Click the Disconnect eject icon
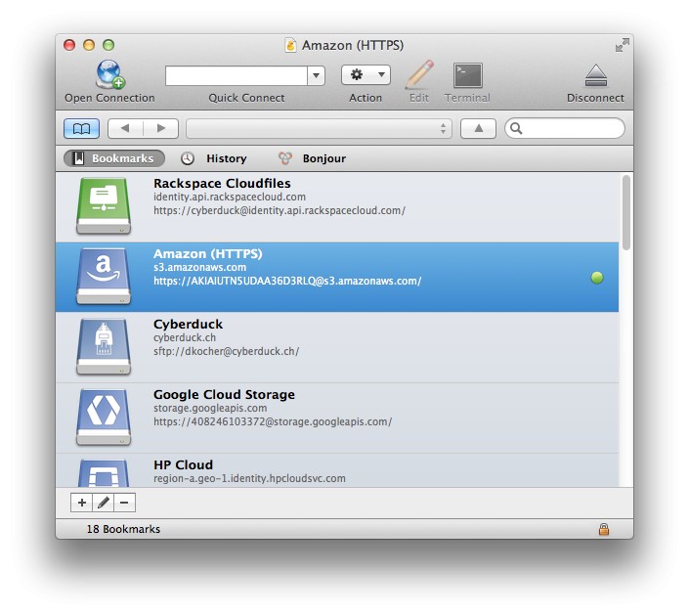This screenshot has height=616, width=689. point(596,75)
